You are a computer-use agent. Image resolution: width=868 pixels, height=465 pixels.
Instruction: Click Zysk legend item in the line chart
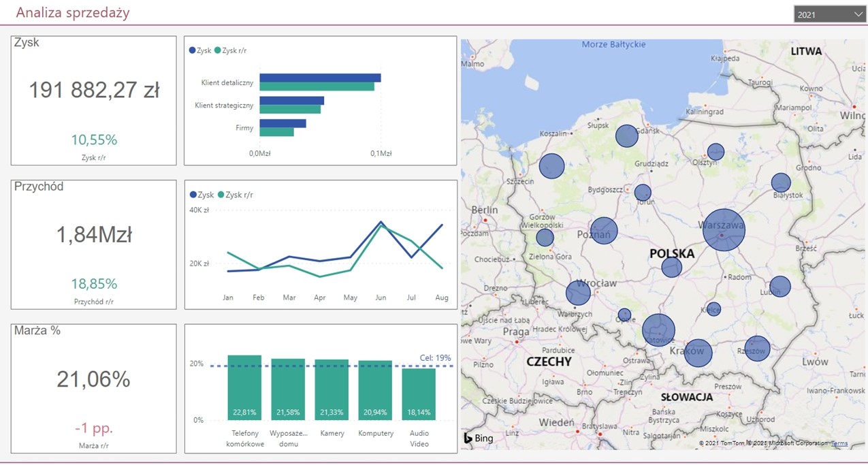(x=203, y=195)
